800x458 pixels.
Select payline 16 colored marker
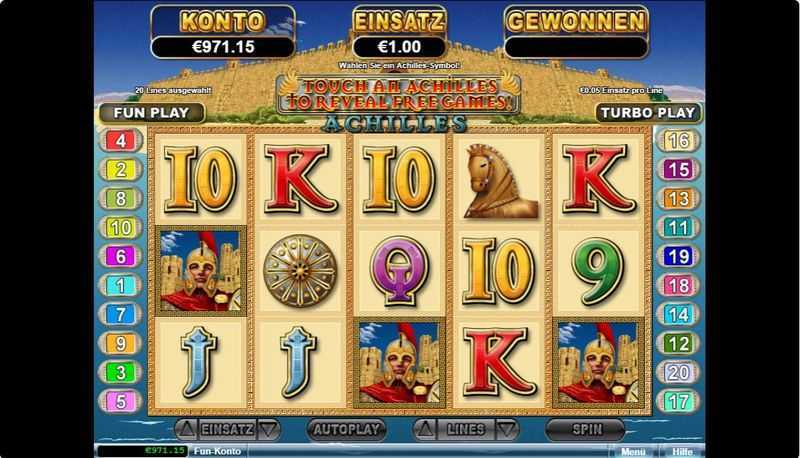click(678, 141)
